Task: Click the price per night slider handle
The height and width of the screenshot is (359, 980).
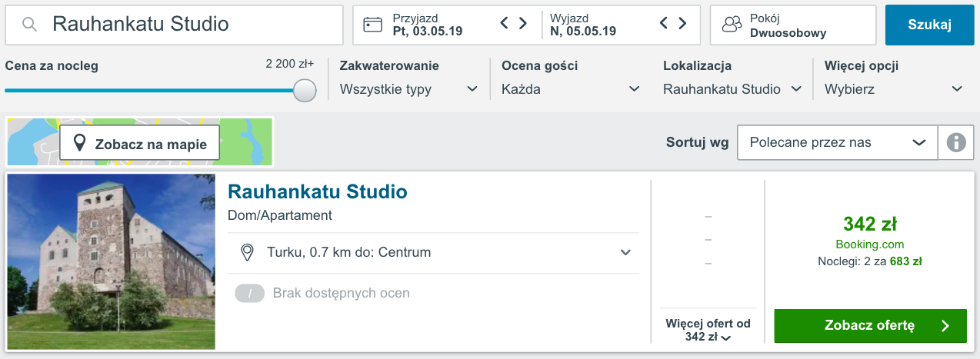Action: [x=305, y=91]
